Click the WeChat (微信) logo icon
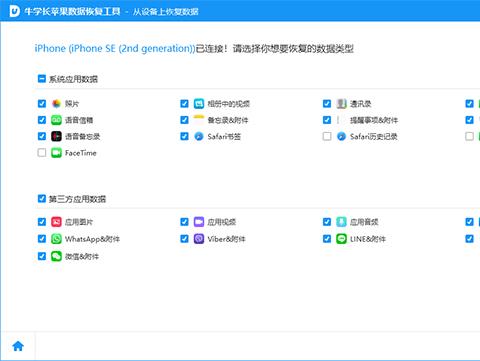 (x=56, y=256)
